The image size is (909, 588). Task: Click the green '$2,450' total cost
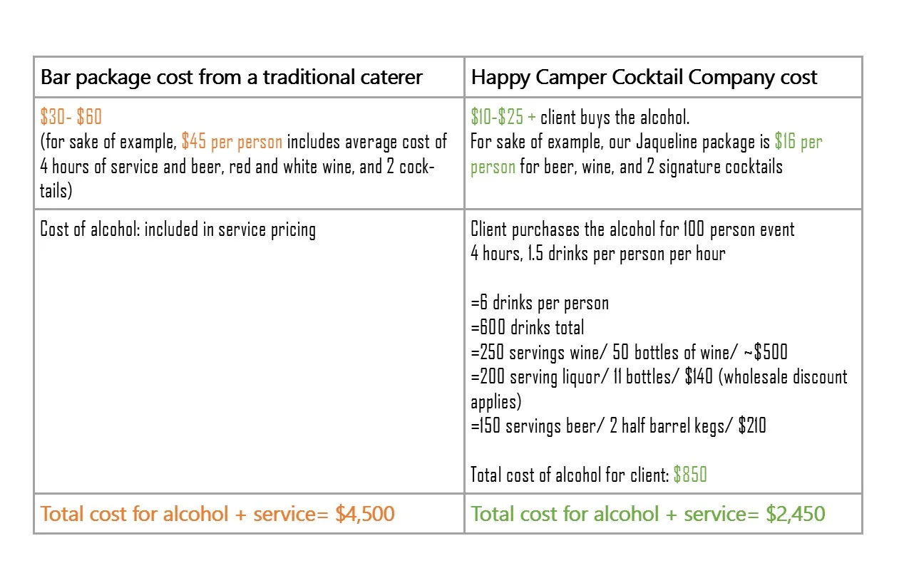796,514
